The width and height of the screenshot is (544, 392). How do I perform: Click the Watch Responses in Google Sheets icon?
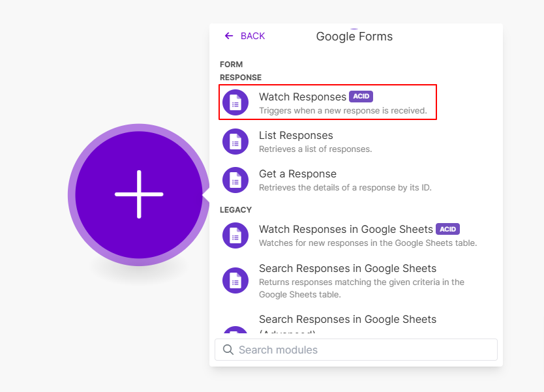tap(235, 235)
